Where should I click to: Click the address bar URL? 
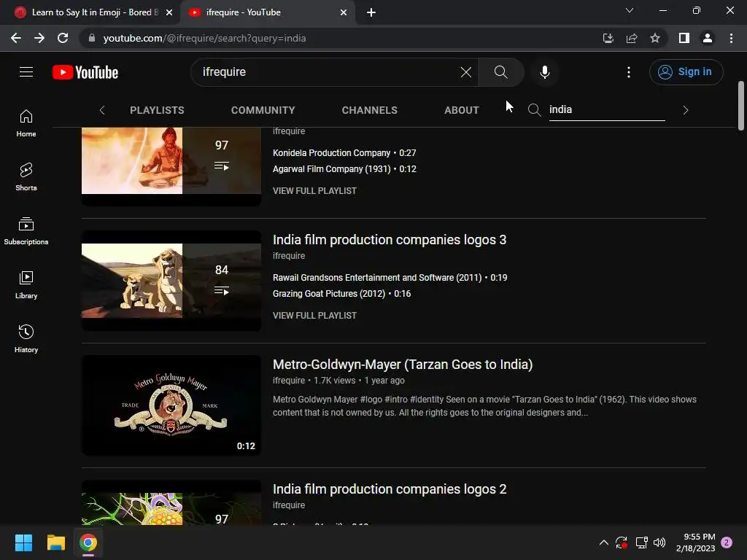204,38
